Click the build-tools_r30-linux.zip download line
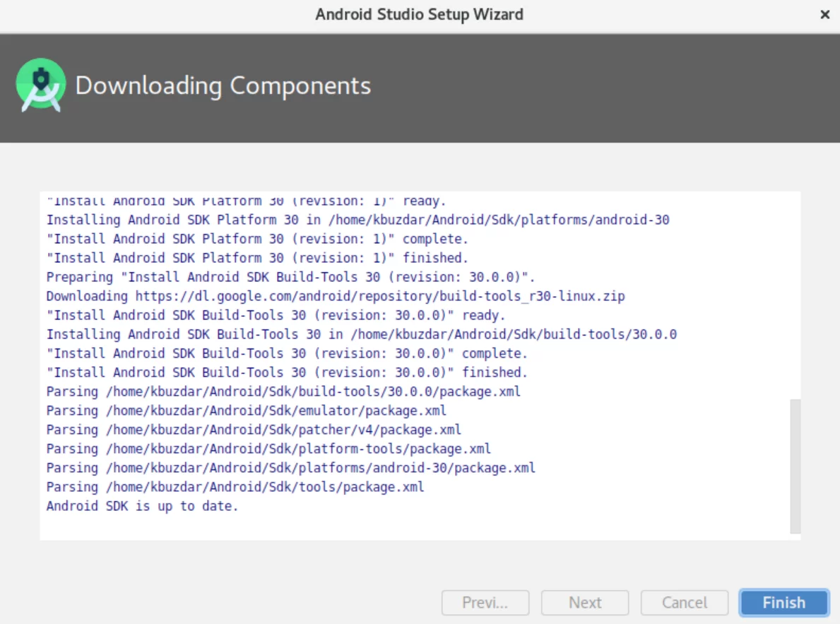Image resolution: width=840 pixels, height=624 pixels. pyautogui.click(x=336, y=296)
